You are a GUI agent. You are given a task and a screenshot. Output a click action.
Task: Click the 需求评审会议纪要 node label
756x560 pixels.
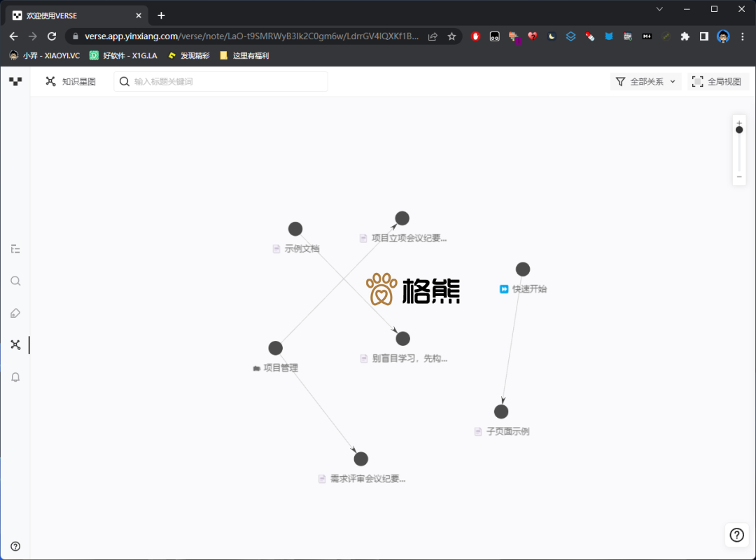tap(368, 479)
